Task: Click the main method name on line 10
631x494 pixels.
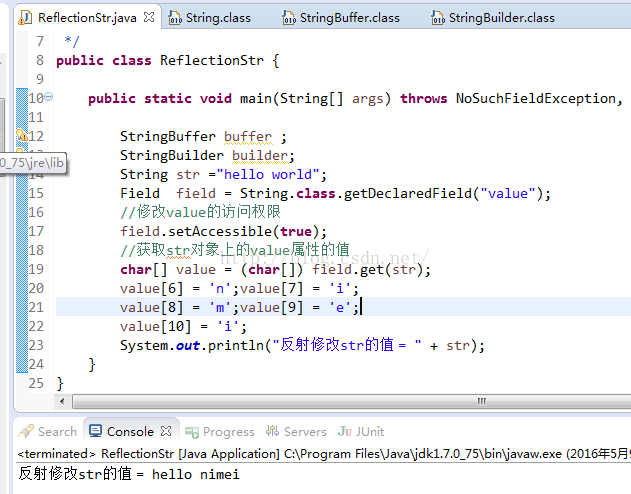Action: [256, 98]
